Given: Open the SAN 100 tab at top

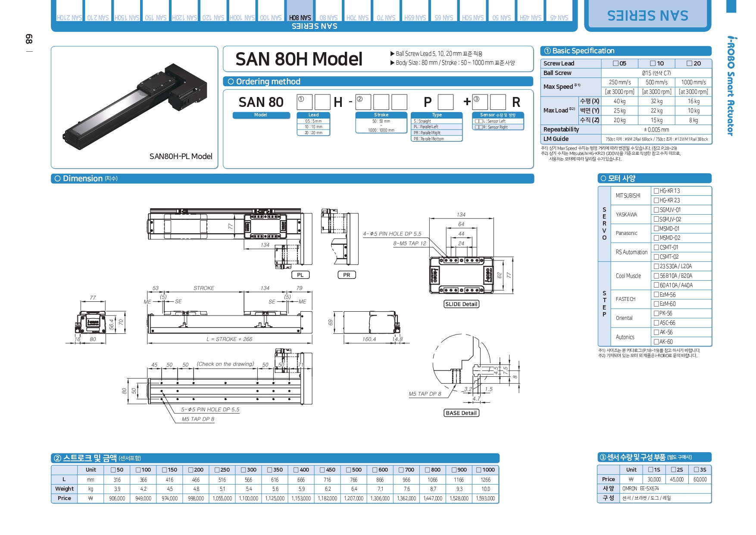Looking at the screenshot, I should tap(271, 11).
